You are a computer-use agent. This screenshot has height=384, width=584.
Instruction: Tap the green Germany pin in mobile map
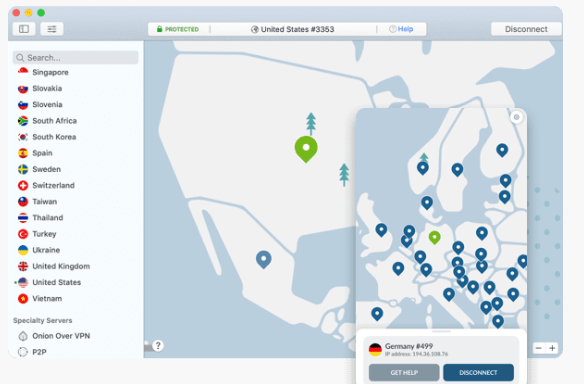(435, 237)
